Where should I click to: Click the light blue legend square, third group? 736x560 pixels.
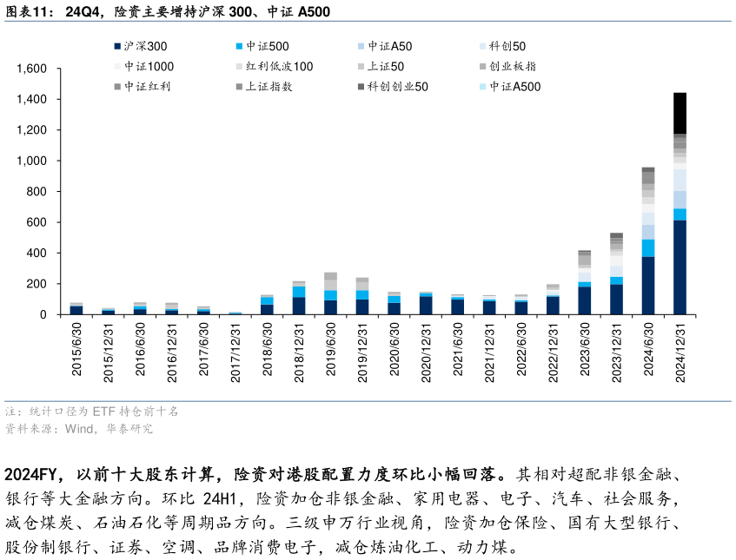(x=361, y=45)
